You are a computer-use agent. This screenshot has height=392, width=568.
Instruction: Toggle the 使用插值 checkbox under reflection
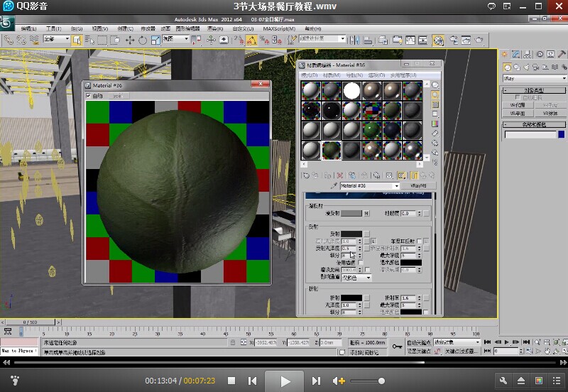pos(361,262)
